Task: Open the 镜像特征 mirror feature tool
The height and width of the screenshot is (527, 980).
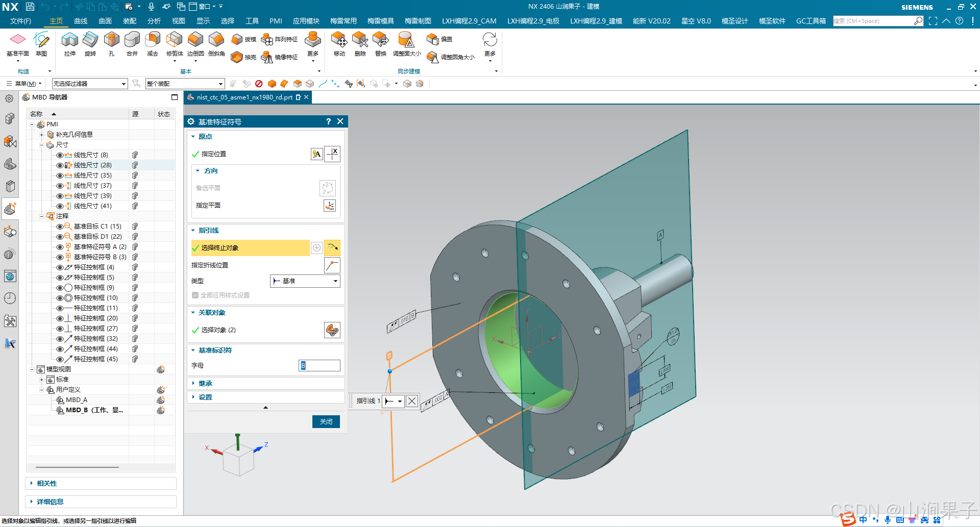Action: click(x=280, y=57)
